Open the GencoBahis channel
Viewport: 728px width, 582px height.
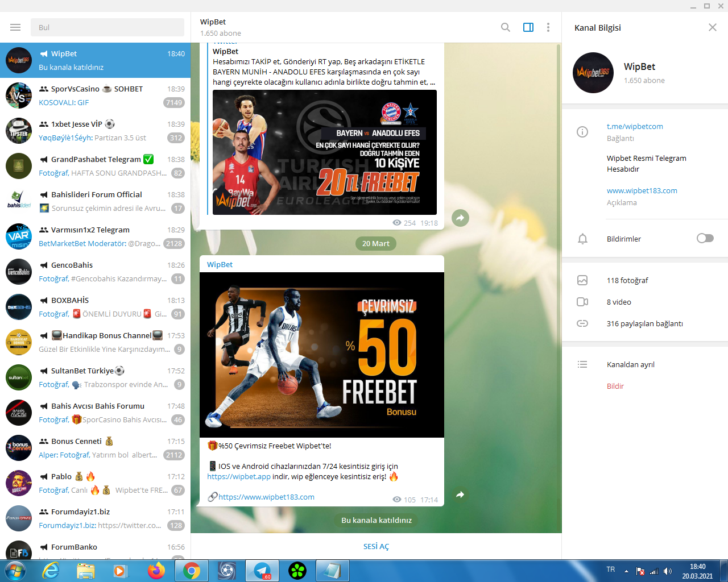pos(95,272)
